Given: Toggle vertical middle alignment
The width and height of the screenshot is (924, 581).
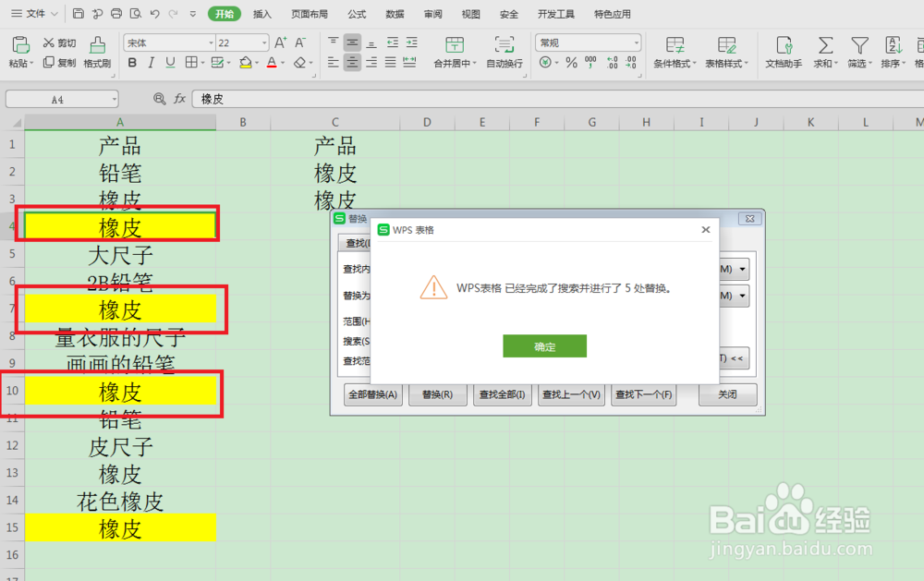Looking at the screenshot, I should point(352,42).
